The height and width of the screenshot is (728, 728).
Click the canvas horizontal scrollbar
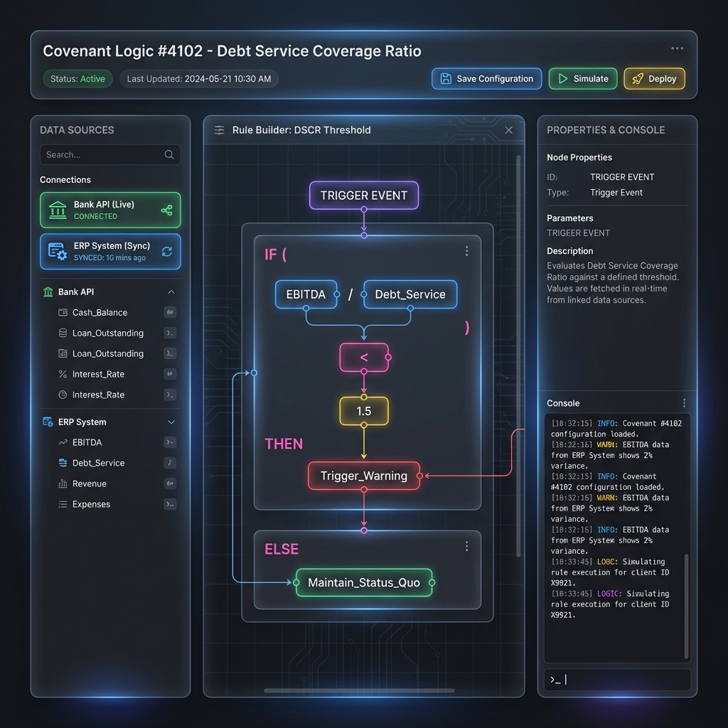pos(359,690)
